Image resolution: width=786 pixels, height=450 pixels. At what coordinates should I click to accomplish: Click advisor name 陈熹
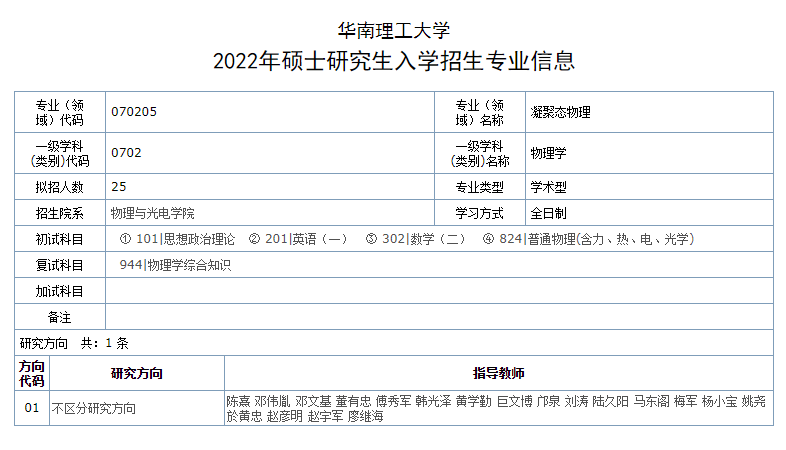tap(238, 401)
